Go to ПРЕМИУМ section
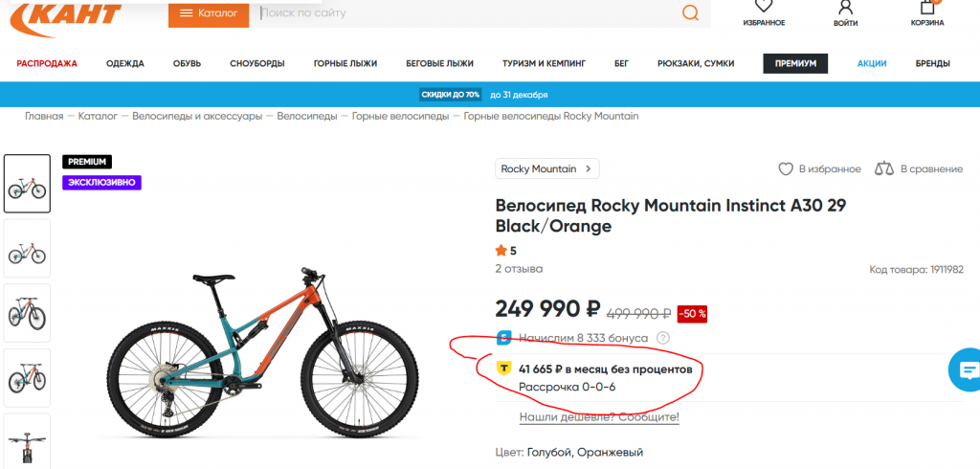Screen dimensions: 980x469 pos(795,63)
